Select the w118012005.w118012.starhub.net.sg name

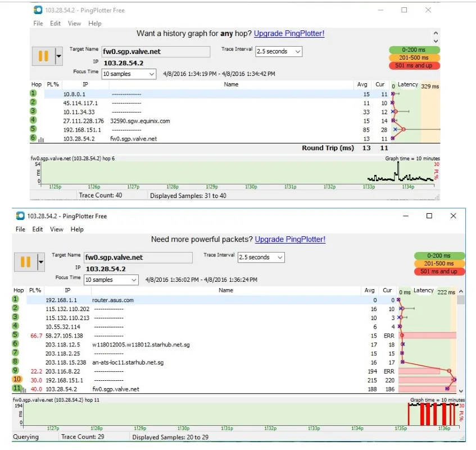pos(141,345)
